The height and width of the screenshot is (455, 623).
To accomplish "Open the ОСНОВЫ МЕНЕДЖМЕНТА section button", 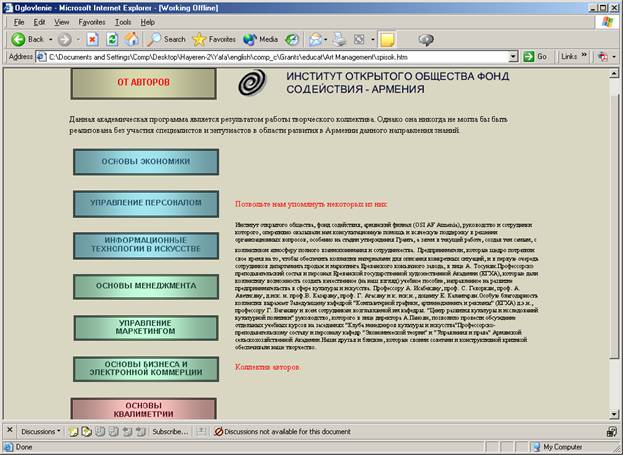I will (145, 286).
